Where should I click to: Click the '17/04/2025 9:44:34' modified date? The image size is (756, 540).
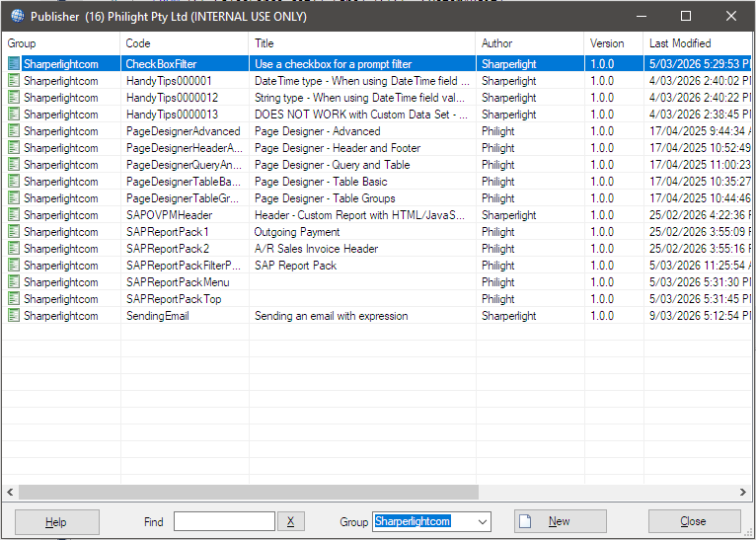click(700, 131)
